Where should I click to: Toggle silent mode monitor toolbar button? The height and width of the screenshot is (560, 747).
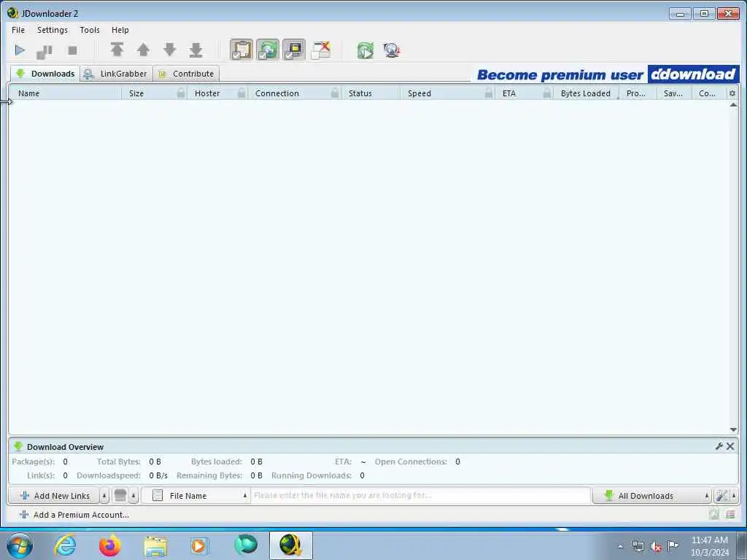(x=294, y=50)
